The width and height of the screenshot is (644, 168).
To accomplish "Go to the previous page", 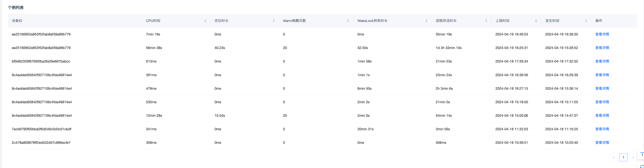I will [x=613, y=157].
